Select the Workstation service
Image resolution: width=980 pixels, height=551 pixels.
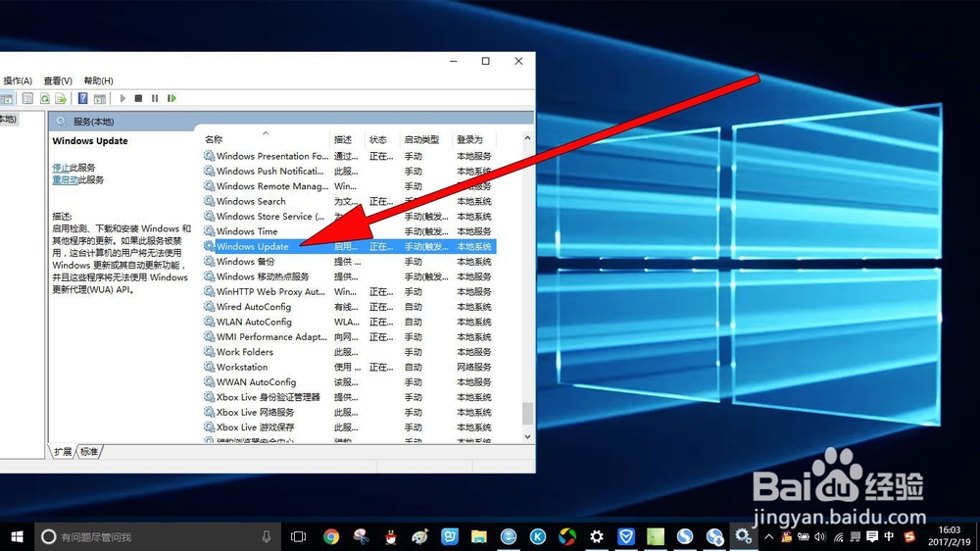pos(242,367)
